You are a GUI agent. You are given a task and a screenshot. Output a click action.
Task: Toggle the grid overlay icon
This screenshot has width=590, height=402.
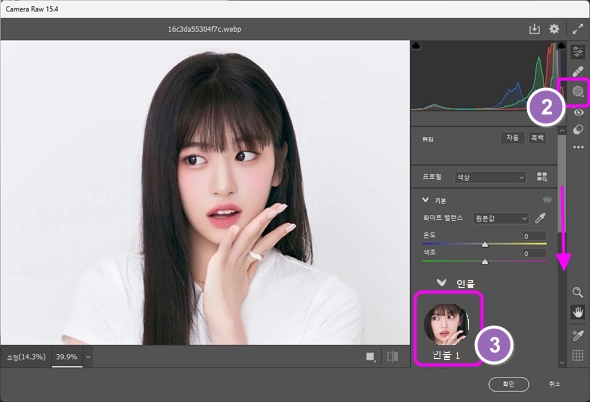point(578,355)
